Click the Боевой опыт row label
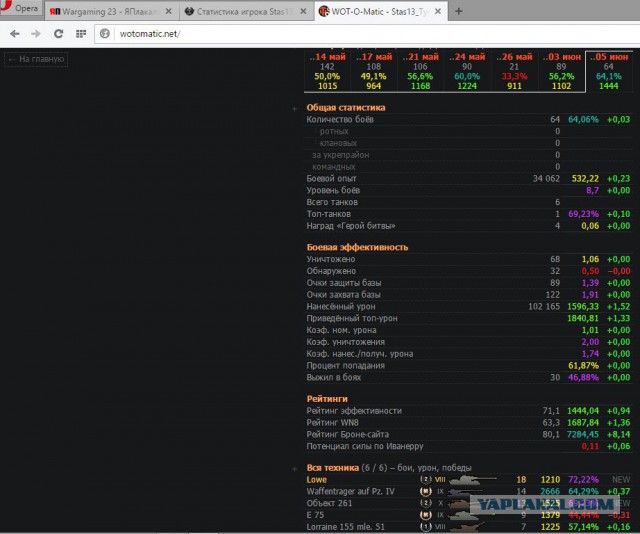Screen dimensions: 640x534 click(331, 179)
